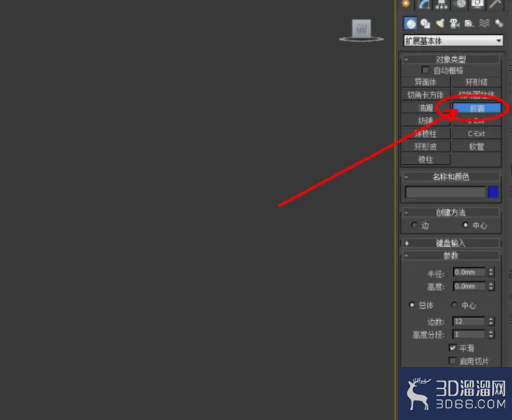Collapse the 创建方法 rollout
The width and height of the screenshot is (512, 420).
(x=451, y=213)
